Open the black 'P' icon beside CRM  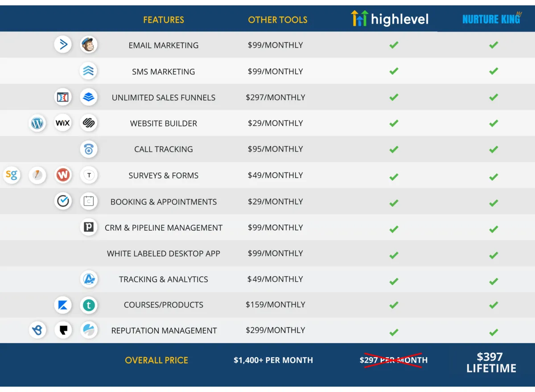pos(89,227)
